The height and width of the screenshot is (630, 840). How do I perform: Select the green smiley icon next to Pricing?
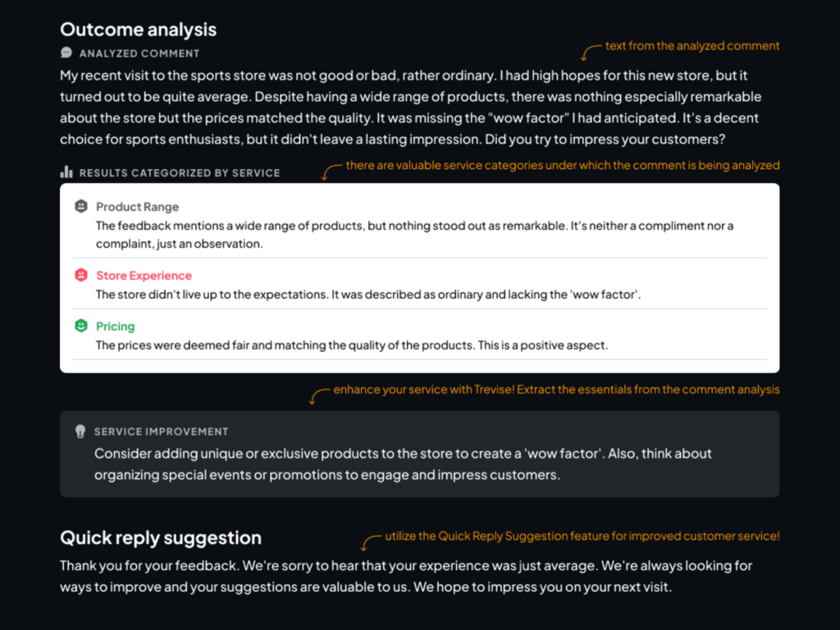click(81, 326)
